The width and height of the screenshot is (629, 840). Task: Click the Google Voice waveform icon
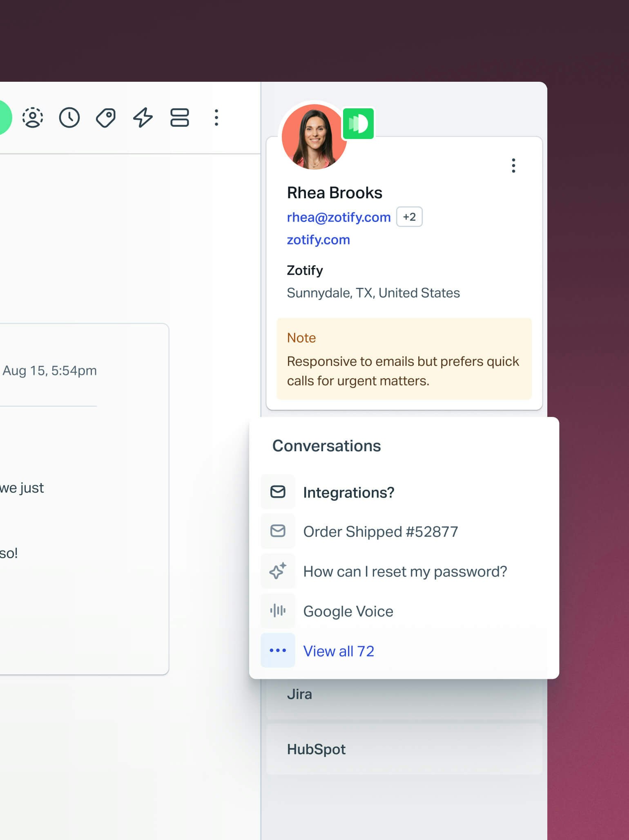point(278,611)
